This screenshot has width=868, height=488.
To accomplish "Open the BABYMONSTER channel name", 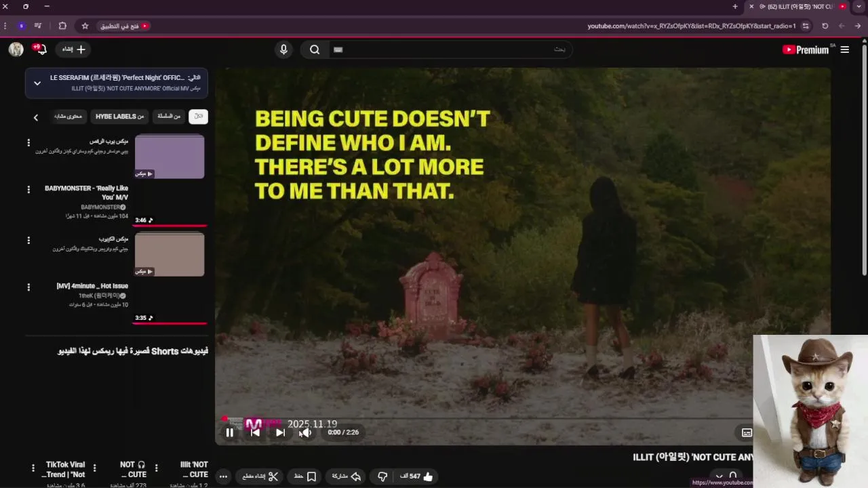I will (x=103, y=207).
